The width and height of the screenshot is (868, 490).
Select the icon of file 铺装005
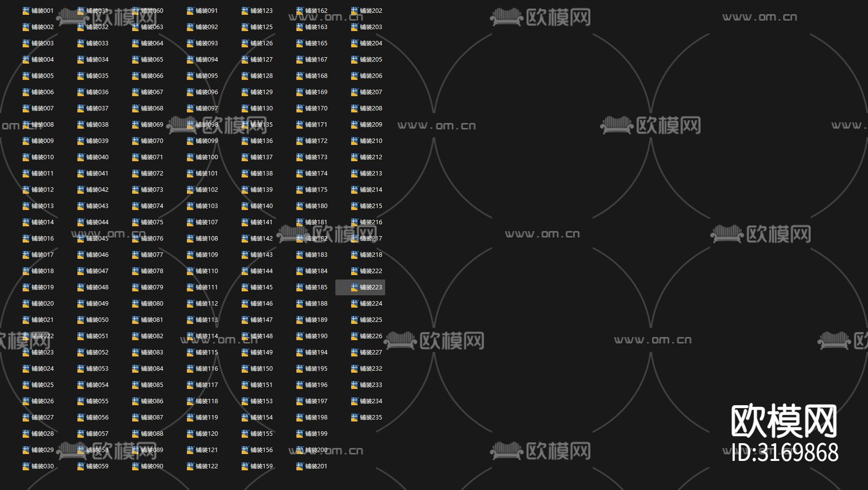[26, 76]
